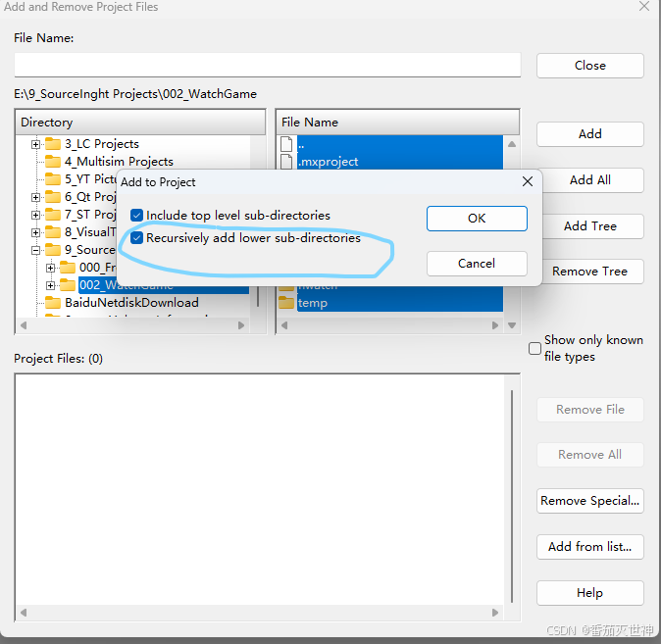This screenshot has width=661, height=644.
Task: Expand the 000_Fr subfolder node
Action: pos(51,268)
